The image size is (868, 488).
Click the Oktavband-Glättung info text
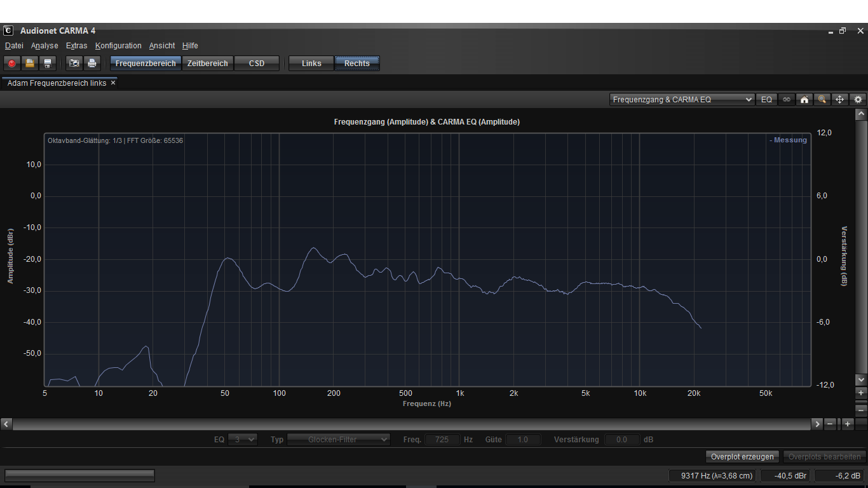pos(115,140)
